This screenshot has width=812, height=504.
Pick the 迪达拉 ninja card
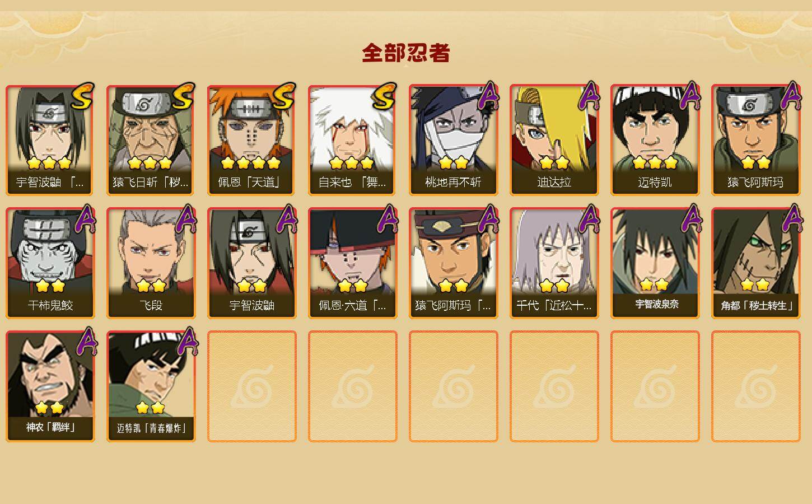coord(554,140)
